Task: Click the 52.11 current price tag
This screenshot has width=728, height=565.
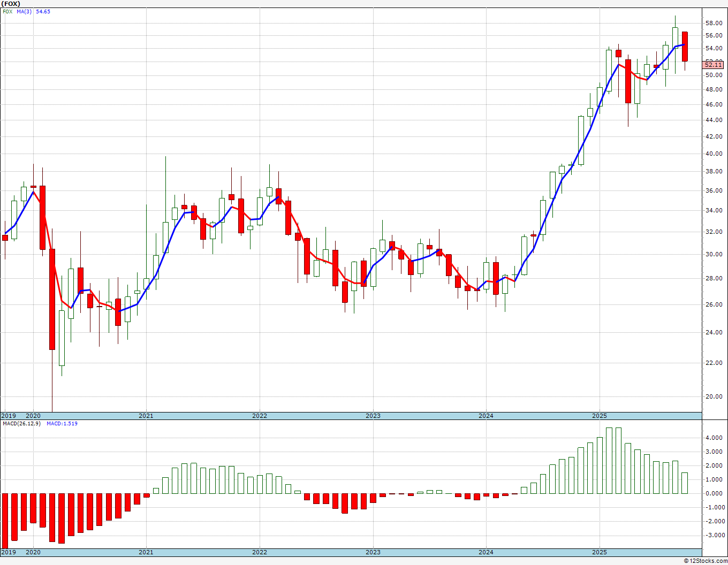Action: pyautogui.click(x=713, y=65)
